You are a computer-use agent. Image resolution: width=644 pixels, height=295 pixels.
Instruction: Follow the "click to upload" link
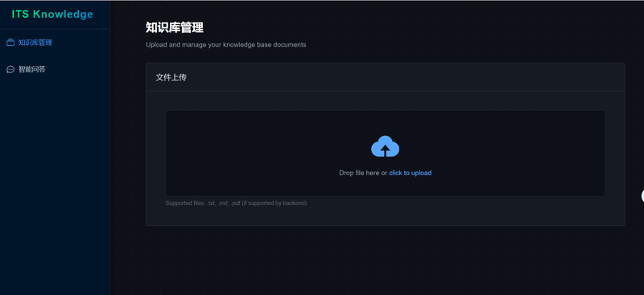[x=411, y=173]
